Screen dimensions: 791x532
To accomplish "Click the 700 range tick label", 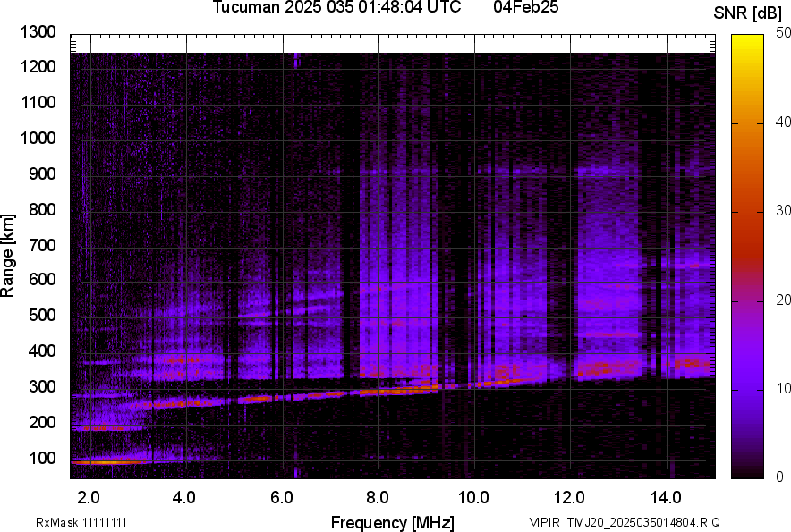I will (42, 245).
